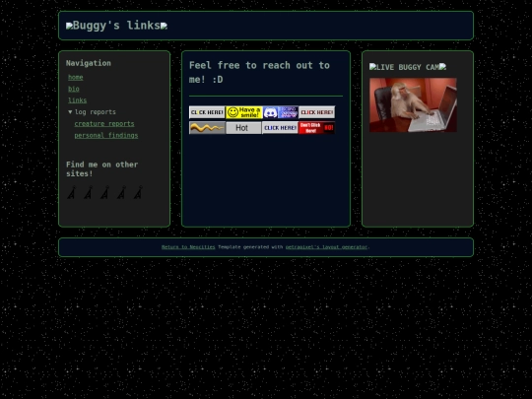The image size is (532, 399).
Task: Click the Feel free to reach out heading
Action: pos(259,72)
